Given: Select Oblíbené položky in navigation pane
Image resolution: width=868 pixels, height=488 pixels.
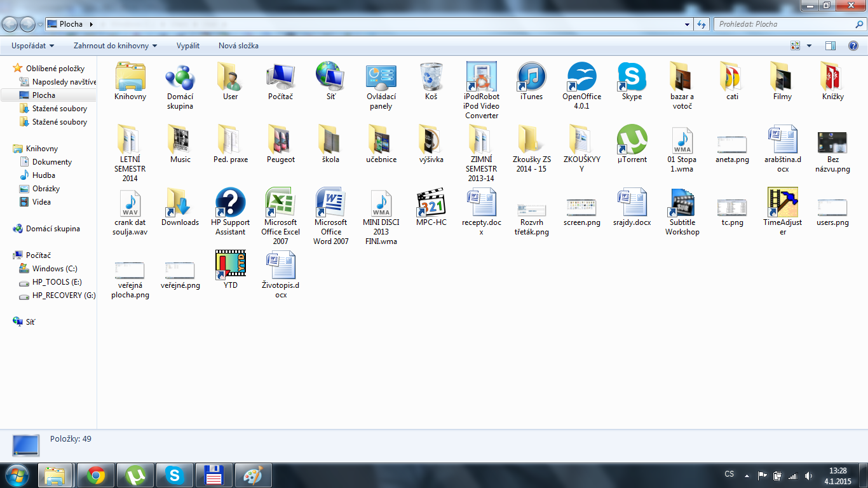Looking at the screenshot, I should 55,69.
